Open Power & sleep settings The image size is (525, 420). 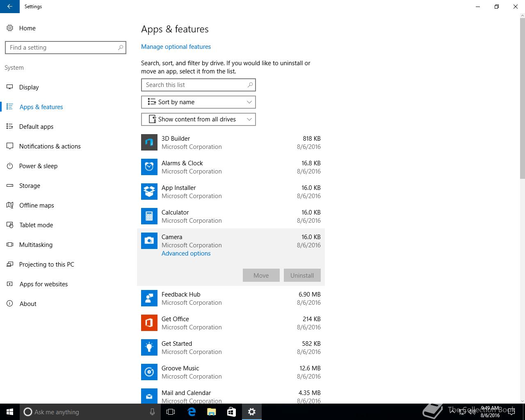[x=66, y=166]
